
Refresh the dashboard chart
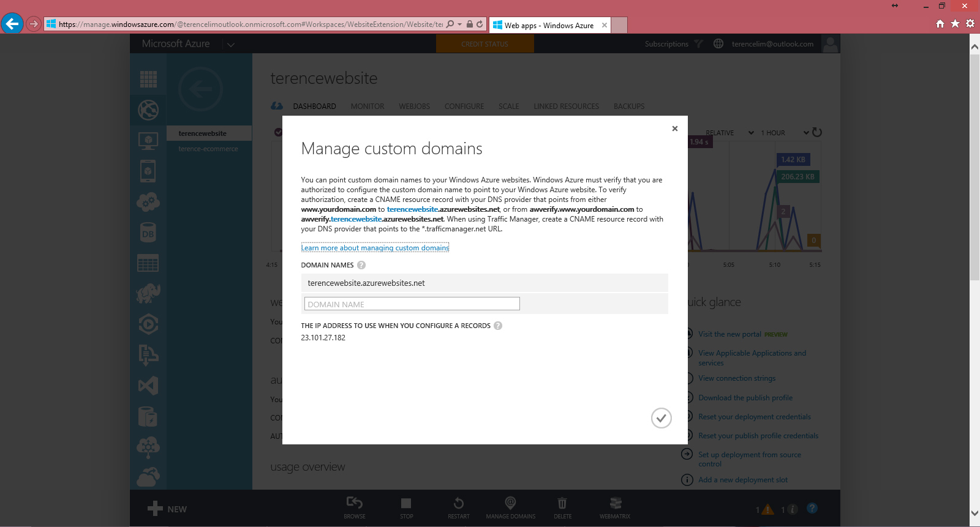pyautogui.click(x=817, y=132)
